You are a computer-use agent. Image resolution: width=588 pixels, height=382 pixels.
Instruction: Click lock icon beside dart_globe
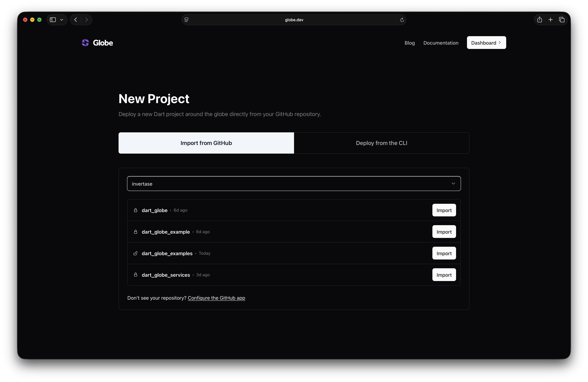pos(135,210)
